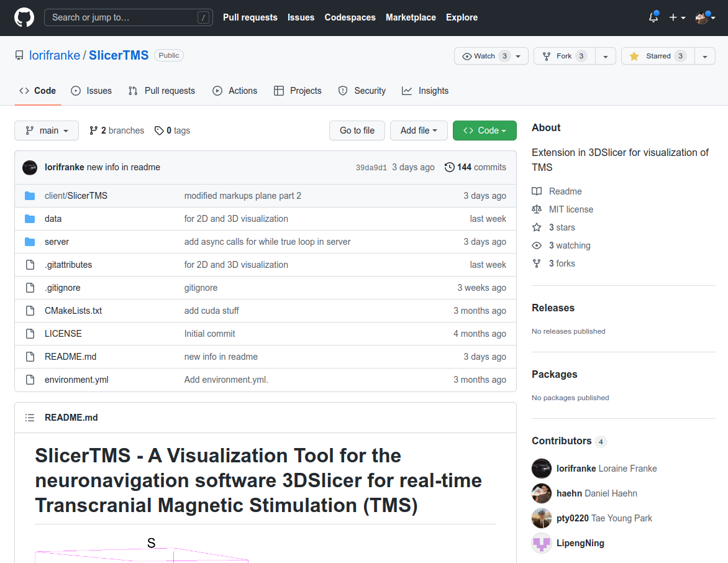
Task: Select the Code repository tab
Action: (x=38, y=91)
